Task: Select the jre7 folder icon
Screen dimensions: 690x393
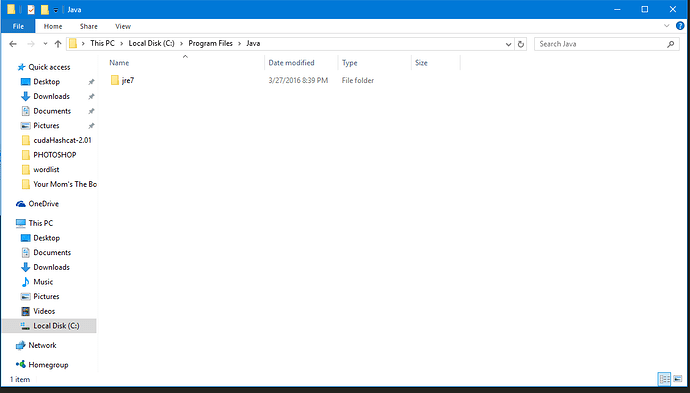Action: click(115, 80)
